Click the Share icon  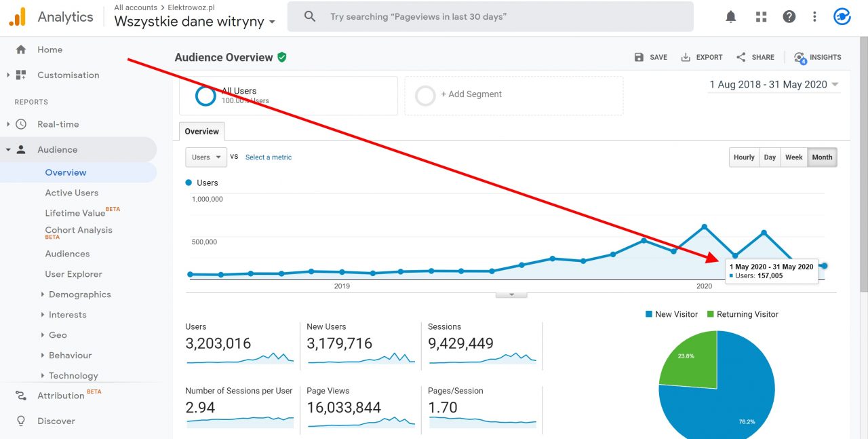click(741, 58)
